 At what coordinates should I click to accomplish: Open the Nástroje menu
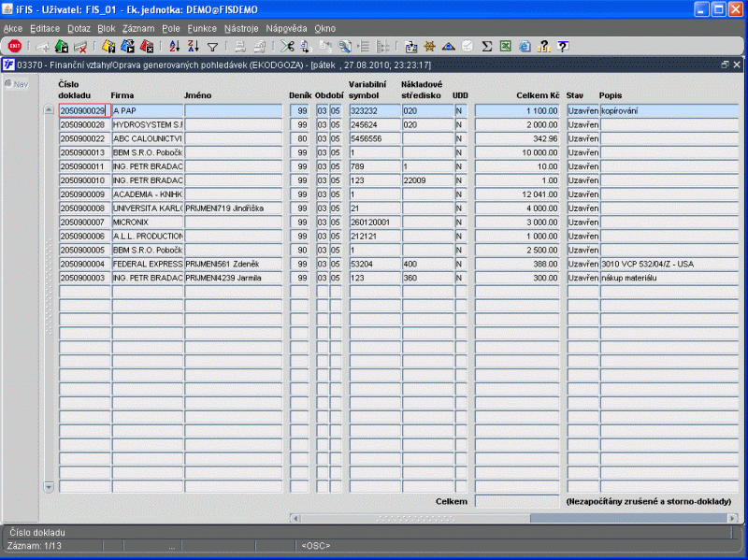tap(241, 29)
